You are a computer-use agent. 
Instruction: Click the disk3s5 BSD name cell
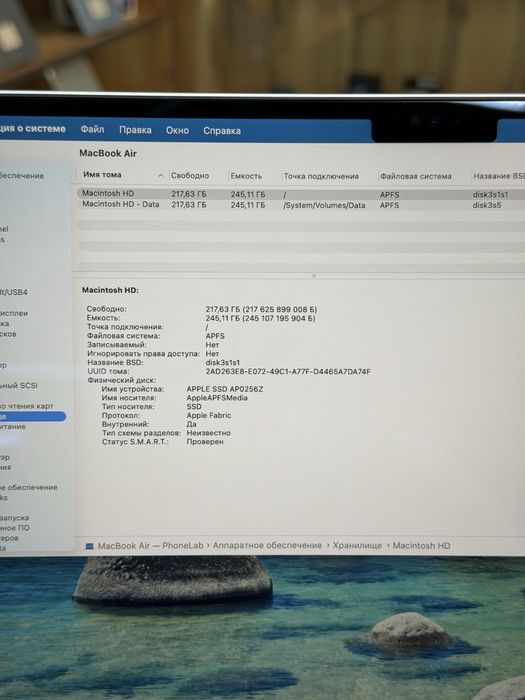[x=487, y=205]
